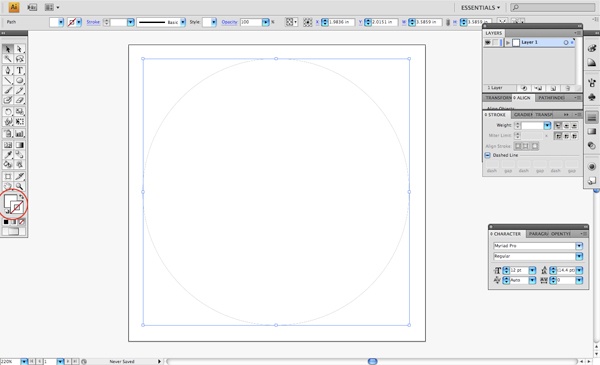The image size is (600, 365).
Task: Select the Selection (black arrow) tool
Action: pyautogui.click(x=8, y=49)
